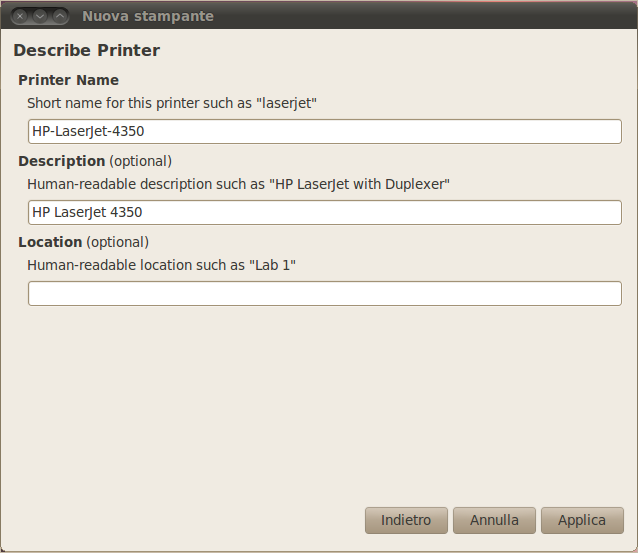Screen dimensions: 638x553
Task: Click the bold Location label
Action: coord(50,242)
